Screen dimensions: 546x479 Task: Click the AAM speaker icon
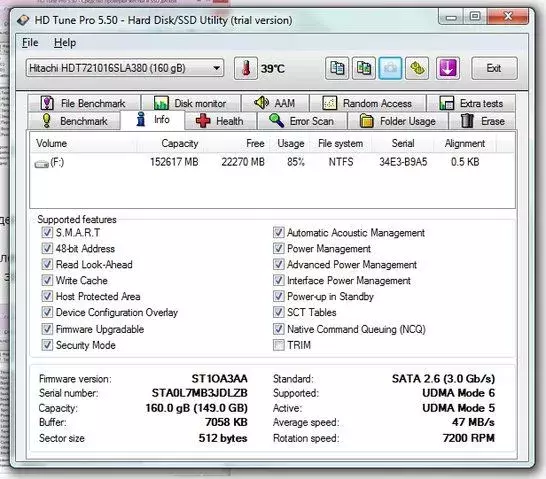(261, 103)
